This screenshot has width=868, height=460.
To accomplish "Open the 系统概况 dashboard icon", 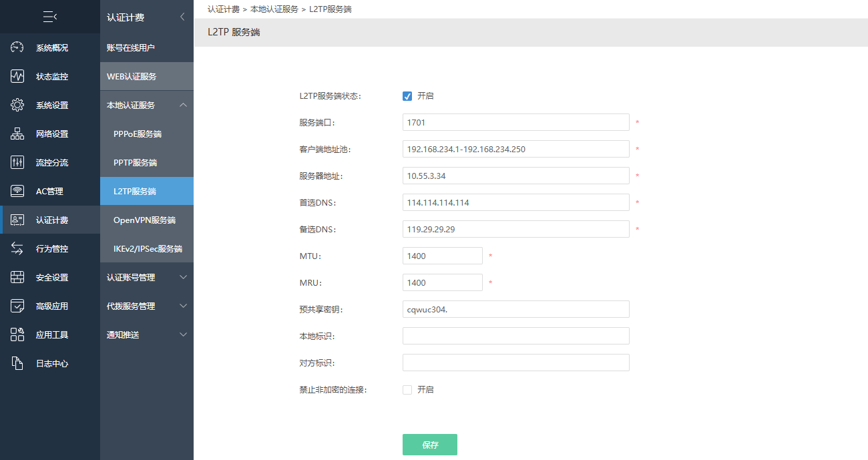I will point(17,48).
